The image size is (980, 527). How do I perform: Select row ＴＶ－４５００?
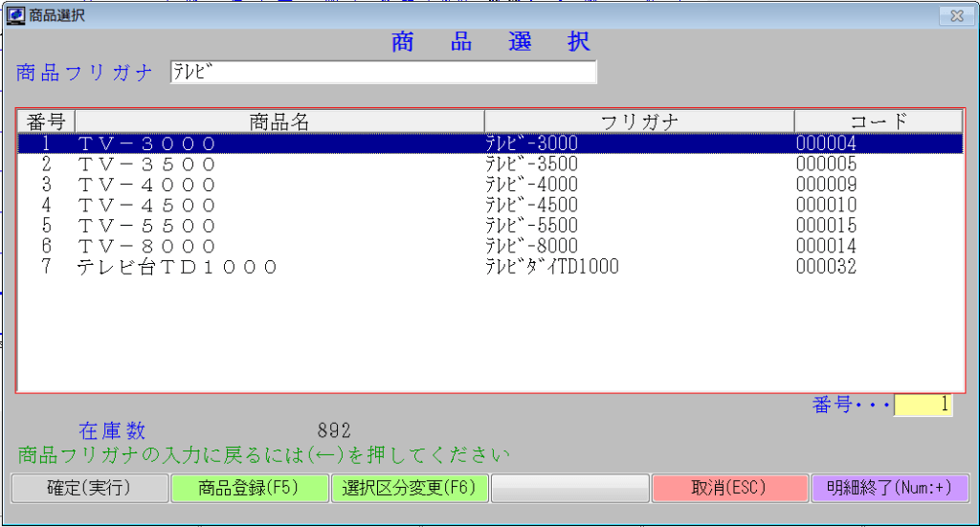coord(490,206)
